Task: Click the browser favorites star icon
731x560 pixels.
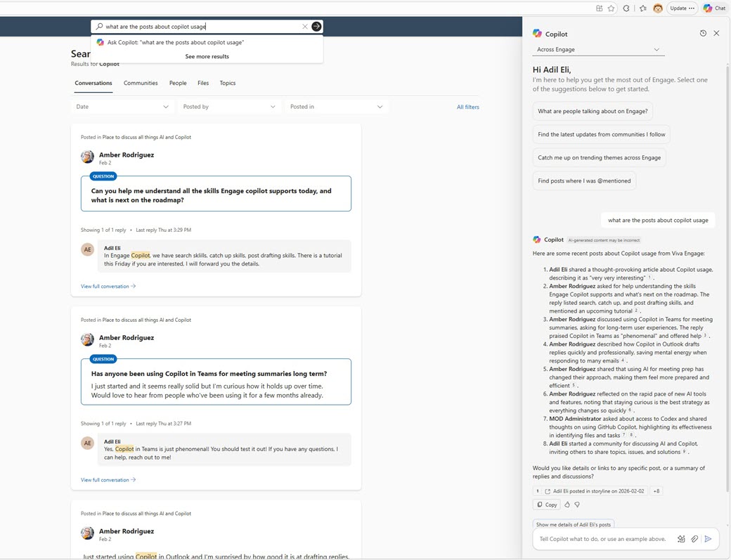Action: pyautogui.click(x=611, y=8)
